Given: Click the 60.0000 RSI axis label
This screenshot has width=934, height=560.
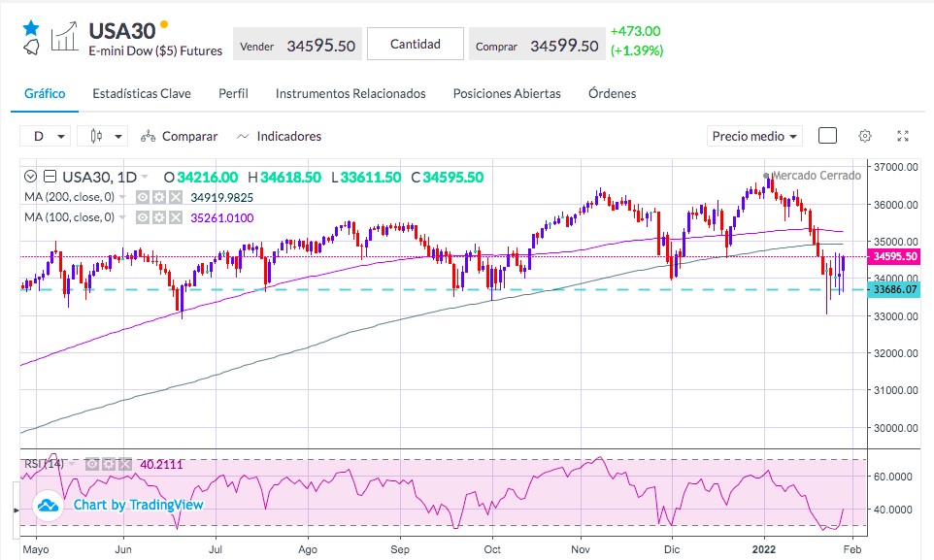Looking at the screenshot, I should pyautogui.click(x=892, y=477).
